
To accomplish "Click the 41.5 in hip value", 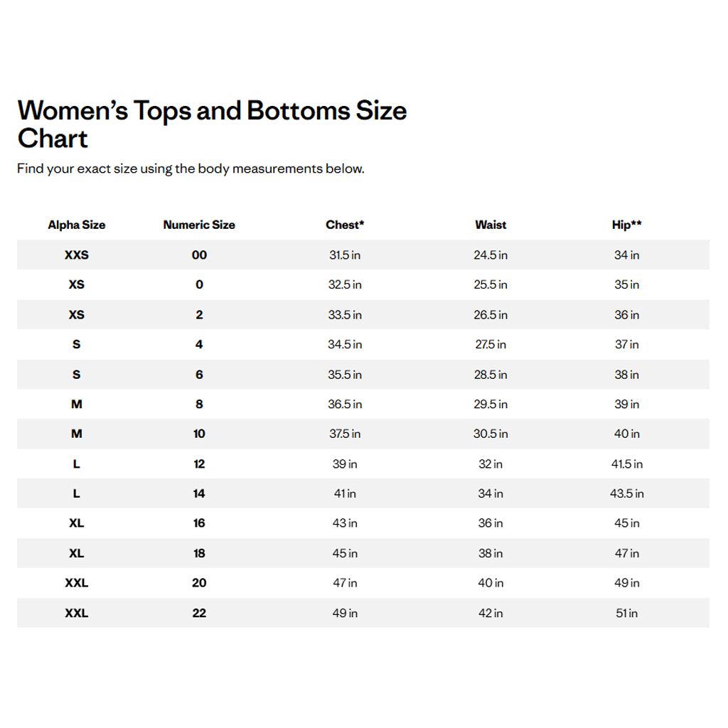I will pyautogui.click(x=626, y=464).
